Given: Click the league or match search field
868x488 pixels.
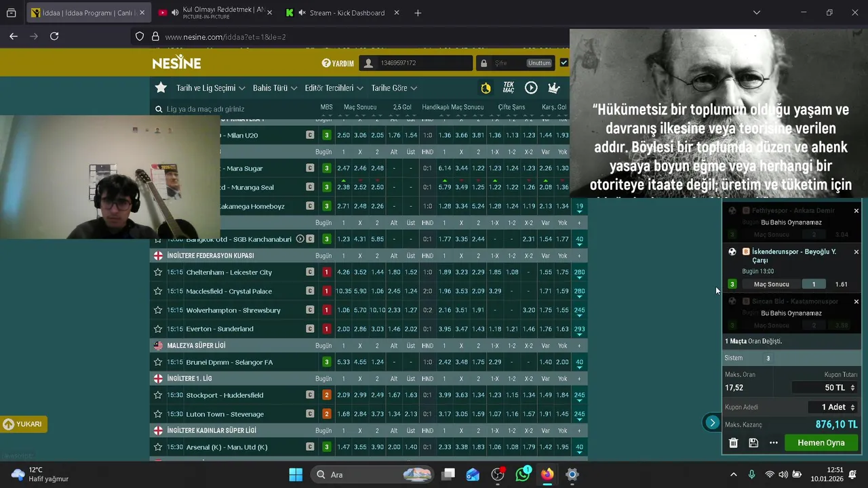Looking at the screenshot, I should click(x=231, y=108).
